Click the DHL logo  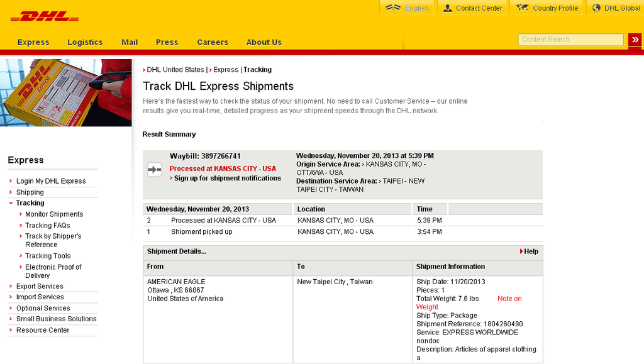coord(45,16)
